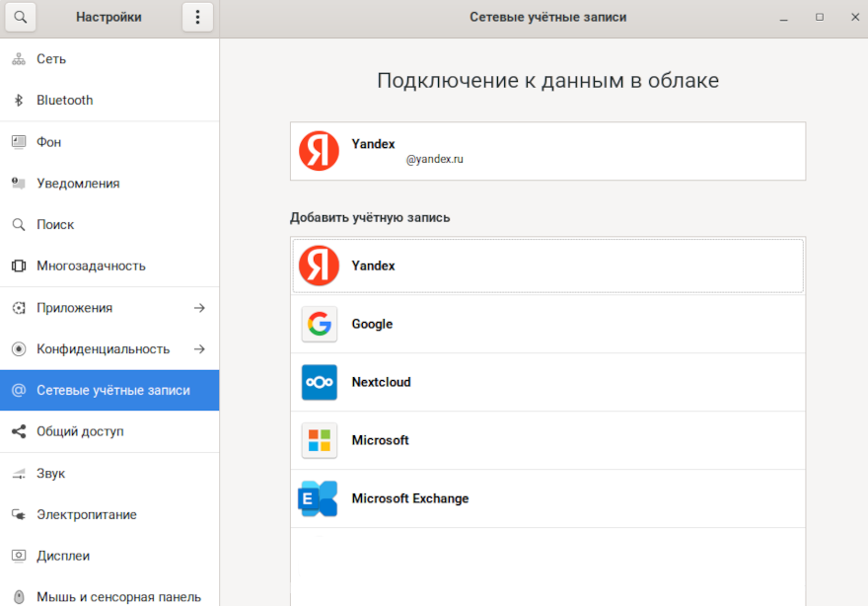
Task: Add a new Yandex account
Action: point(547,265)
